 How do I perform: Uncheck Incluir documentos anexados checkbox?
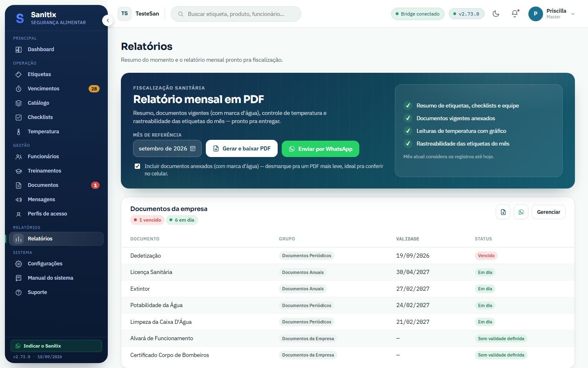[x=137, y=166]
